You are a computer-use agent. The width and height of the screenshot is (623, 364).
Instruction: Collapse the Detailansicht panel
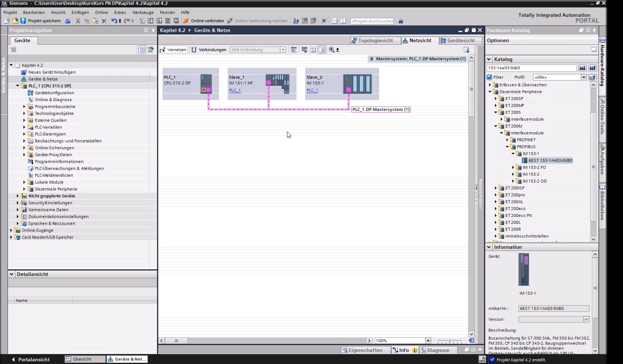11,274
